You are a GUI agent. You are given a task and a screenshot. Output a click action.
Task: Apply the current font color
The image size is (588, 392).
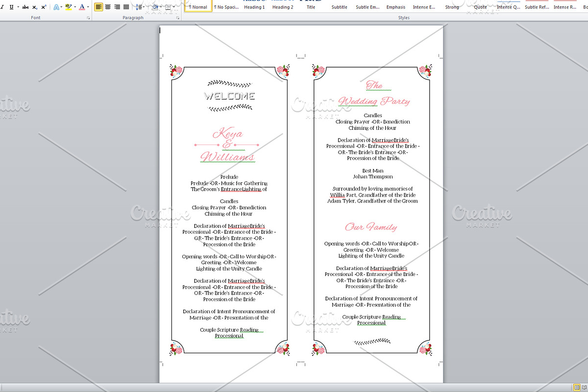click(x=82, y=7)
